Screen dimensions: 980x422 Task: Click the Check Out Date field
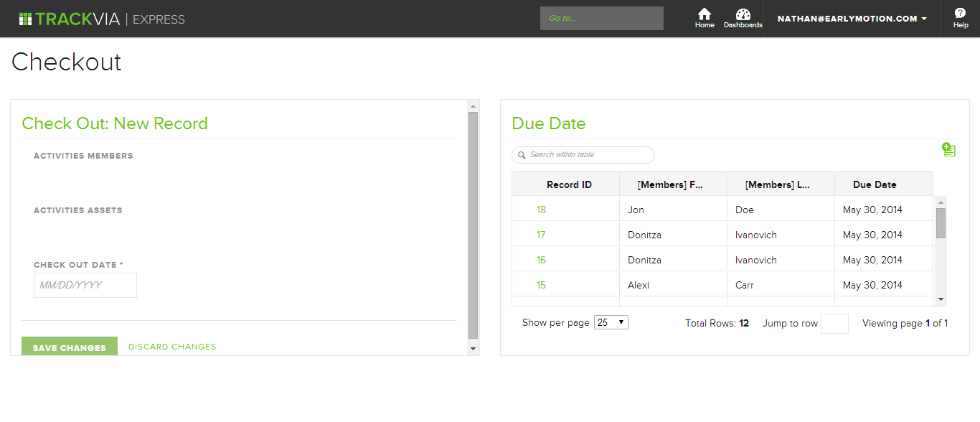[x=85, y=285]
